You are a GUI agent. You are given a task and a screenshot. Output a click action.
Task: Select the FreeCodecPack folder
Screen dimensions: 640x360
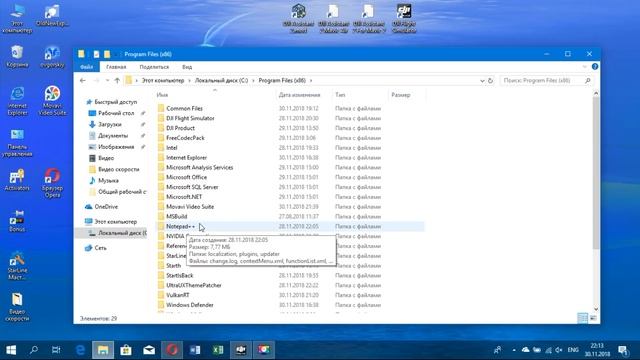pos(185,138)
